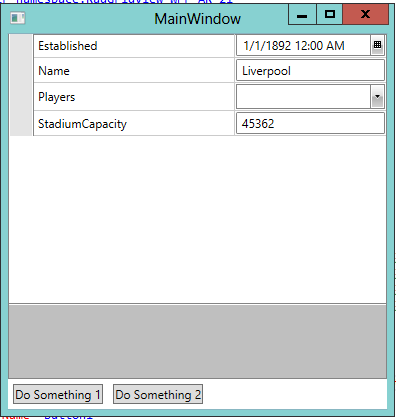Viewport: 396px width, 420px height.
Task: Click the Name field containing Liverpool
Action: click(x=310, y=70)
